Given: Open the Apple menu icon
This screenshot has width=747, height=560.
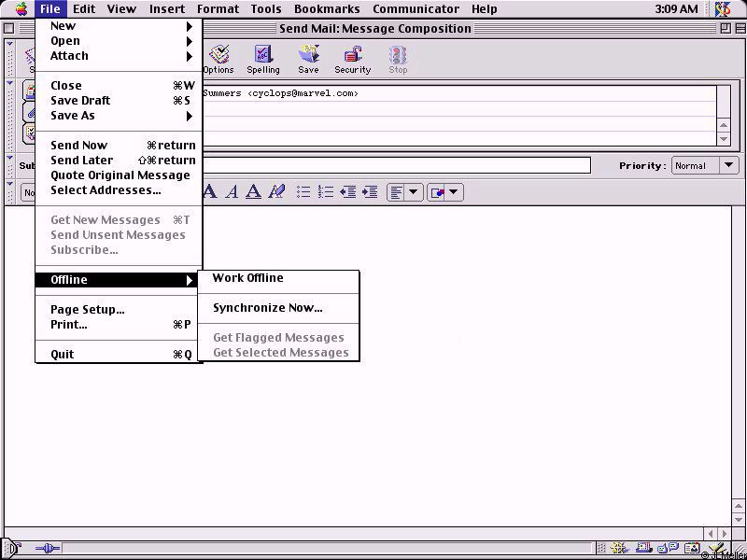Looking at the screenshot, I should [21, 9].
